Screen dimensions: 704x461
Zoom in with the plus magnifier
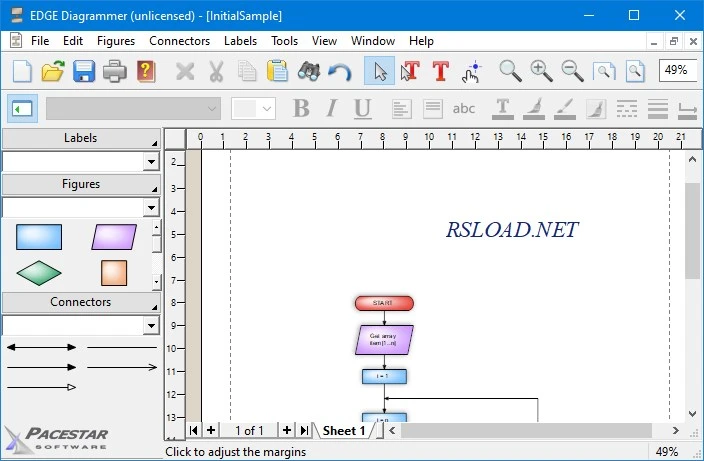point(541,71)
